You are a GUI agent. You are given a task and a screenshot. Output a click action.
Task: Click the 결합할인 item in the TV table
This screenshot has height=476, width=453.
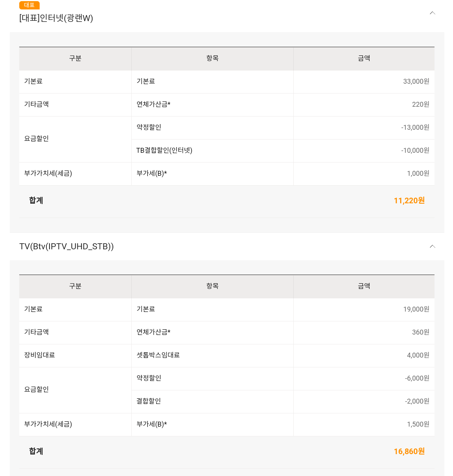[x=149, y=401]
